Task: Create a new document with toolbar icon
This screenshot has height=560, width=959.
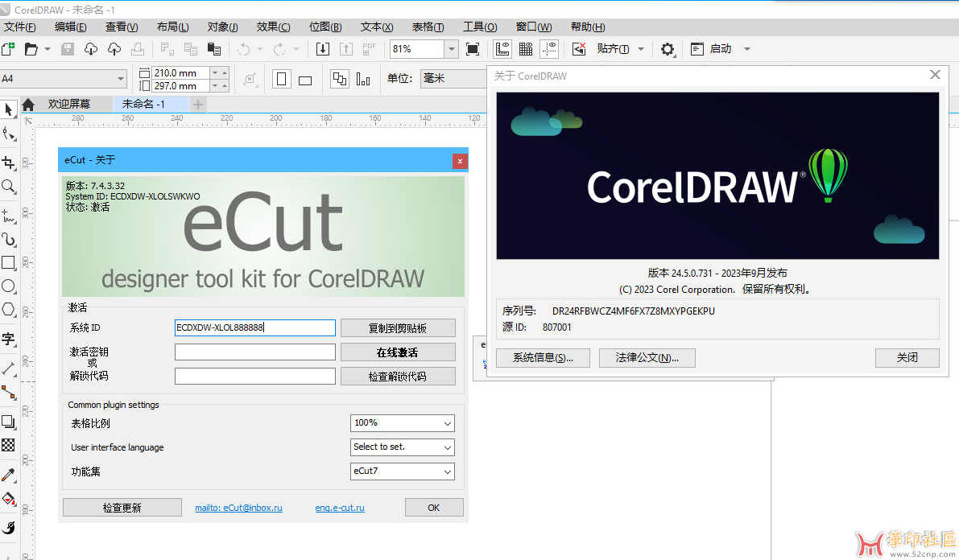Action: point(8,49)
